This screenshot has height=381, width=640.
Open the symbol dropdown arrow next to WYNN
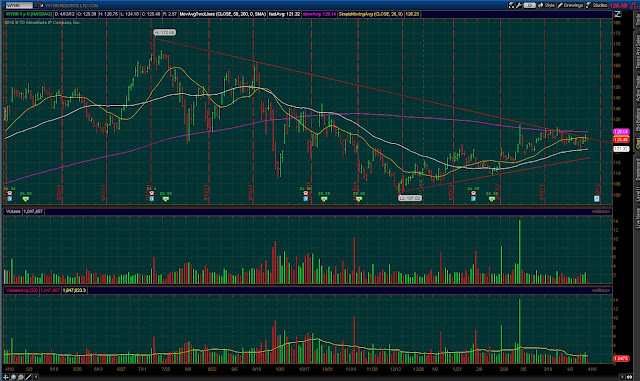[36, 5]
